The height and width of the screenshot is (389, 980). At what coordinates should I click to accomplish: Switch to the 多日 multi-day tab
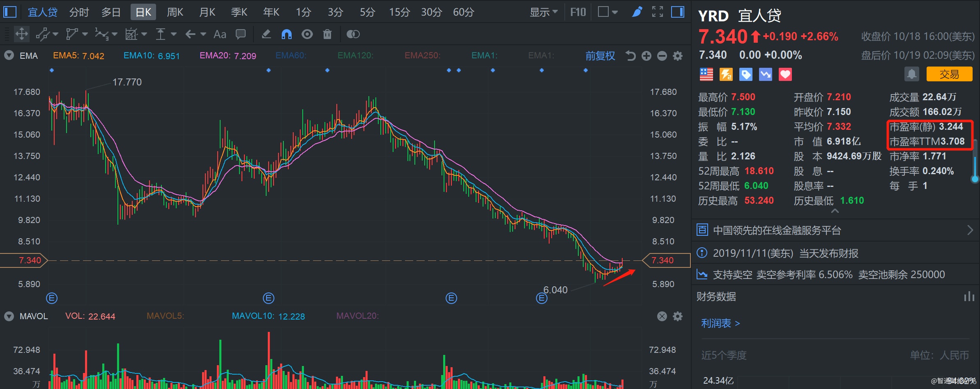[x=111, y=12]
